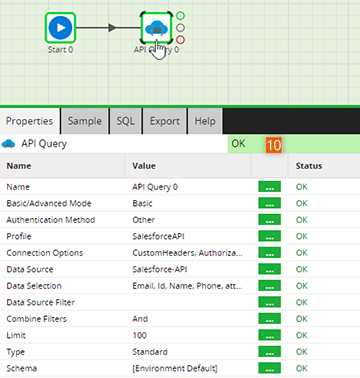Edit Type property via ellipsis button
The image size is (360, 378).
coord(269,352)
